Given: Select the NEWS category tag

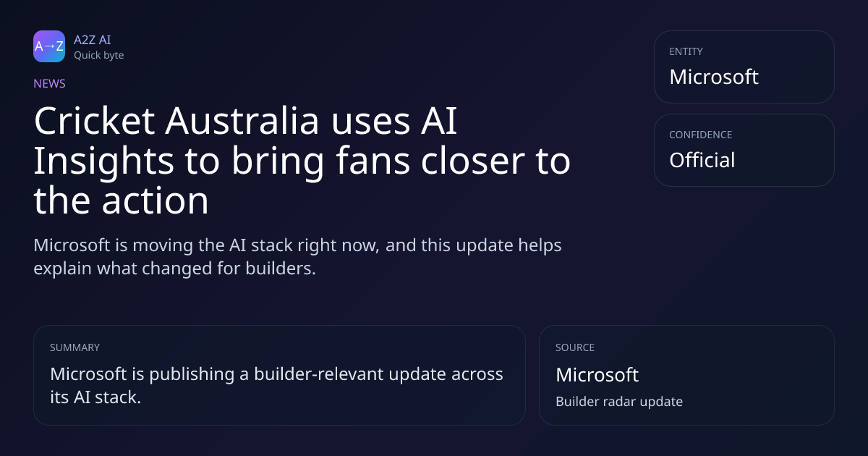Looking at the screenshot, I should (x=49, y=83).
